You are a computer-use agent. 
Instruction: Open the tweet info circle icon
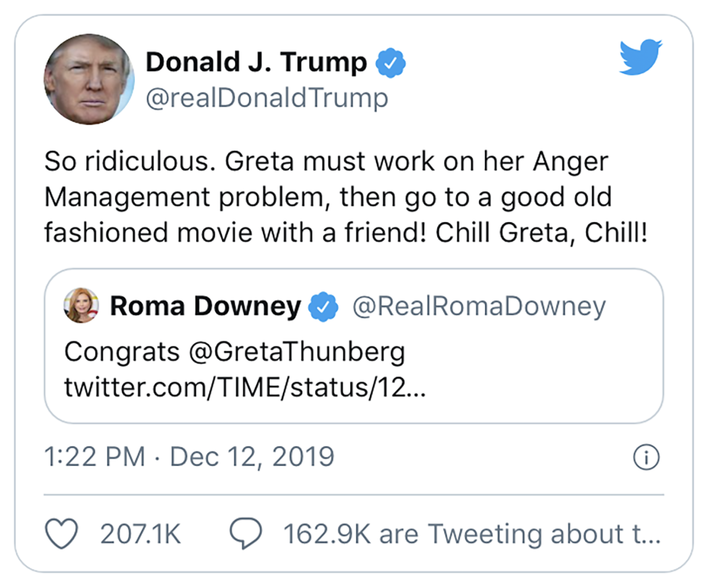point(646,457)
